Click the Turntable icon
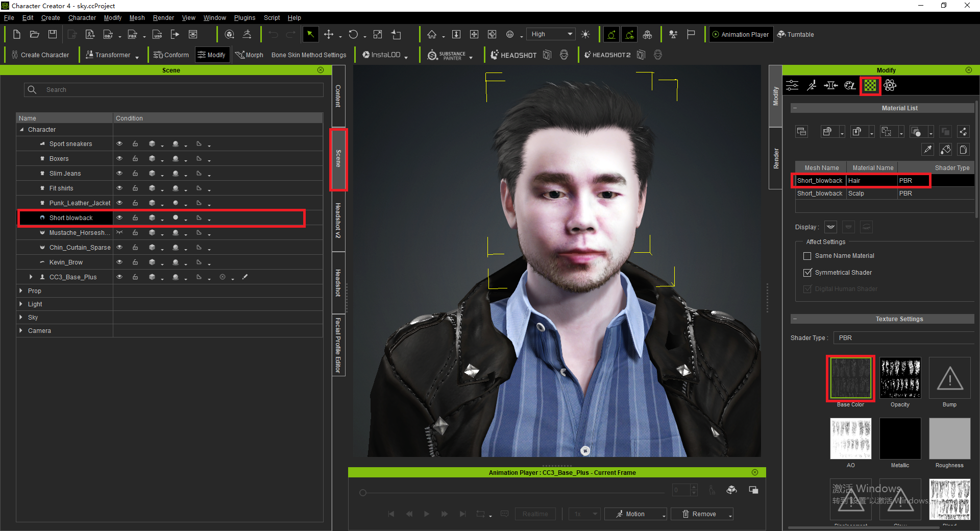Image resolution: width=980 pixels, height=531 pixels. pos(796,34)
